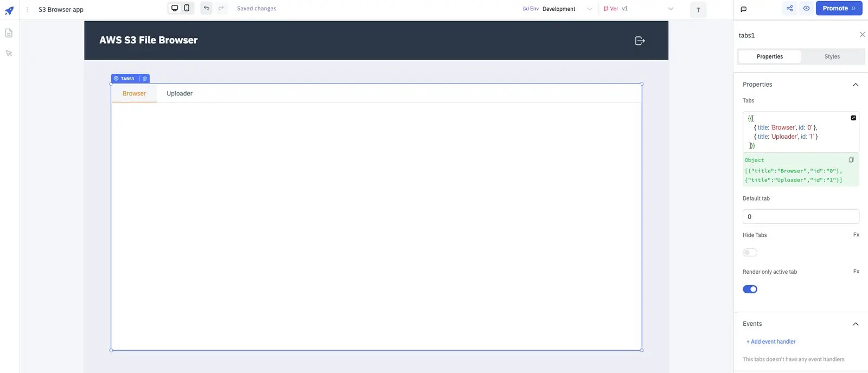Redo the last undone change
Screen dimensions: 868x373
221,8
